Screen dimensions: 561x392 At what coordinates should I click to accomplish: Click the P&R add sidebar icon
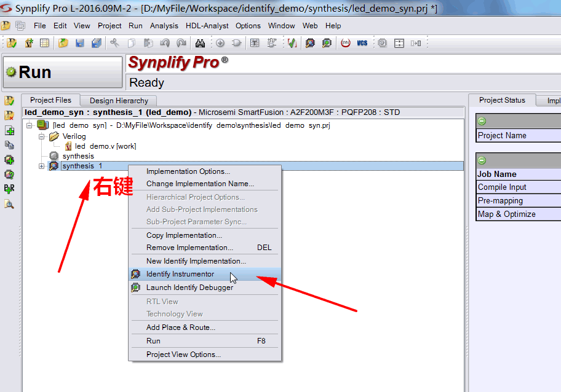(x=9, y=189)
